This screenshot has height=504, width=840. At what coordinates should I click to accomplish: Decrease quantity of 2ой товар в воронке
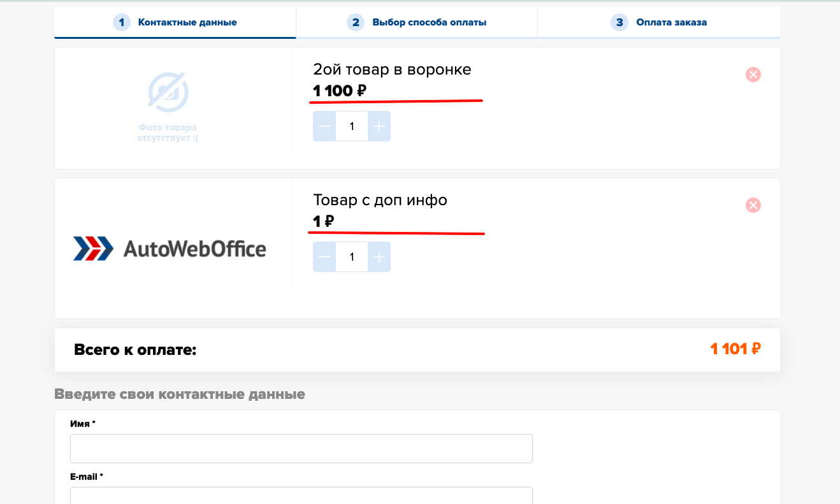coord(324,126)
